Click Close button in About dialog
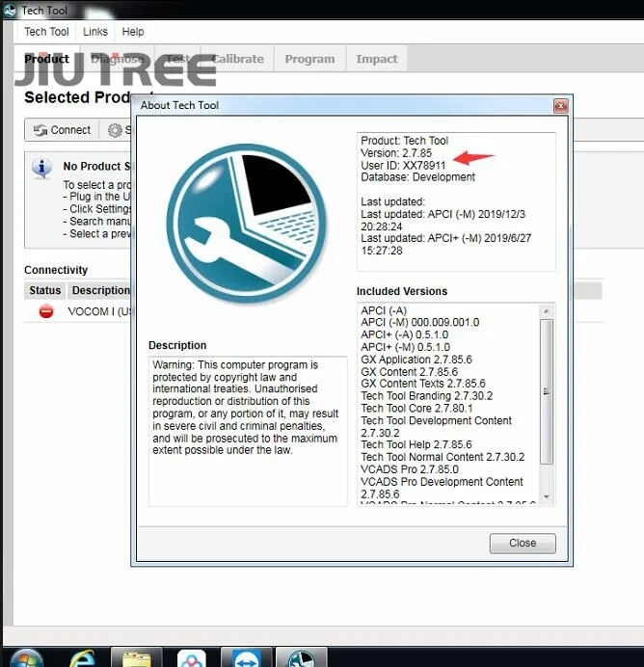 point(523,544)
